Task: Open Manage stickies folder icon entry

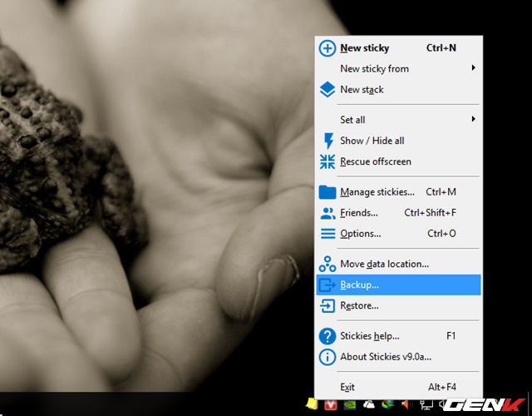Action: pos(327,192)
